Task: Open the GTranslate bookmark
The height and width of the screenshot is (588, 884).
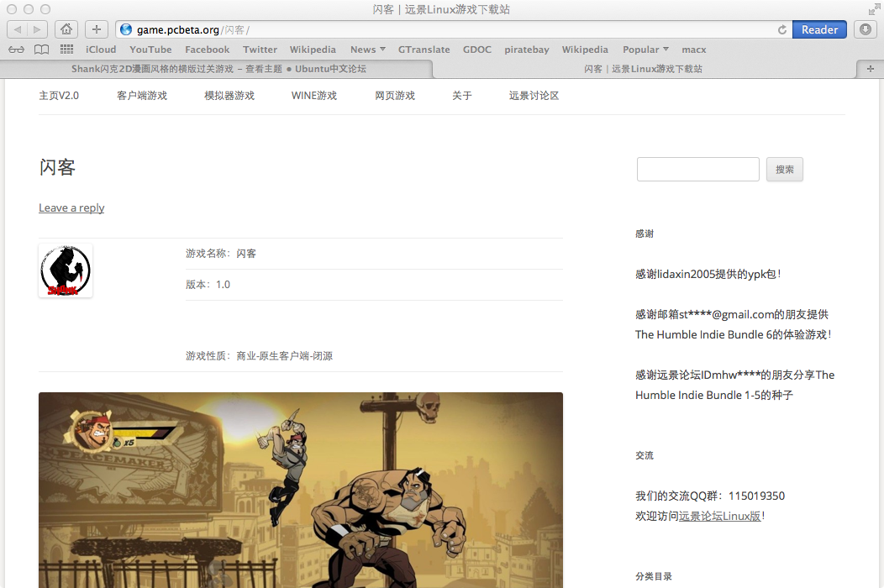Action: [424, 50]
